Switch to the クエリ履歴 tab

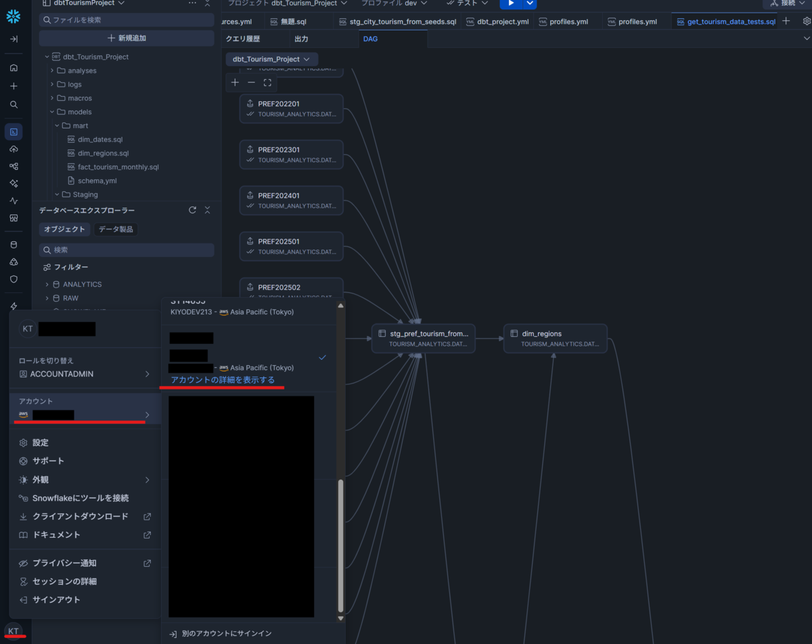(243, 39)
